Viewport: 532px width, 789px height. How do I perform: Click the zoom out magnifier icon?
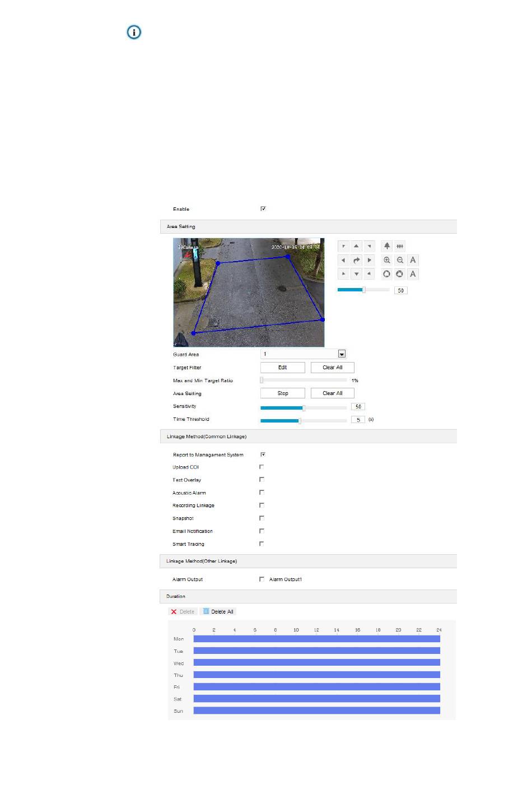(x=400, y=260)
